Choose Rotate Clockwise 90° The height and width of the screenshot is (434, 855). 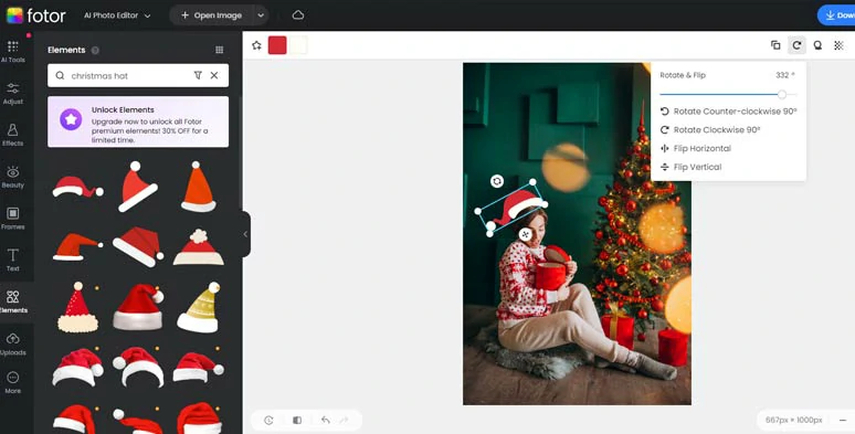point(710,130)
